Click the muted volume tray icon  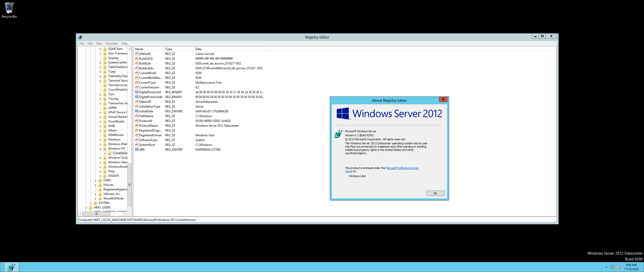pos(619,267)
